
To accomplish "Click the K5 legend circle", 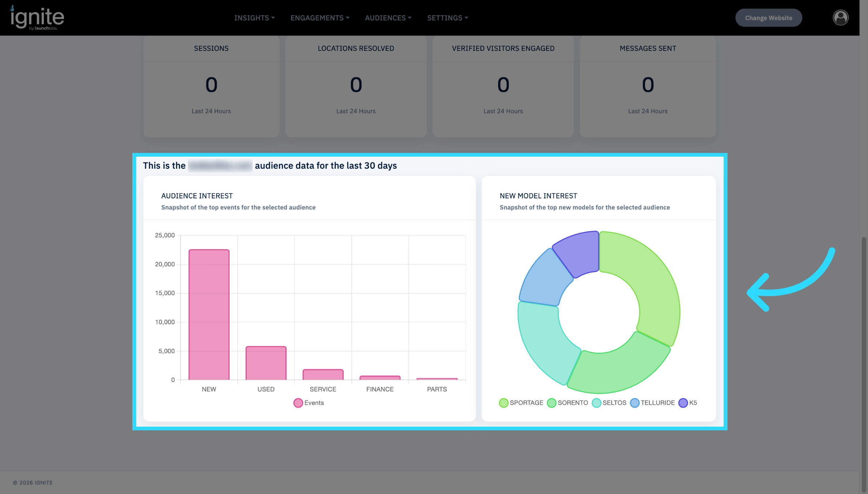I will pyautogui.click(x=683, y=403).
